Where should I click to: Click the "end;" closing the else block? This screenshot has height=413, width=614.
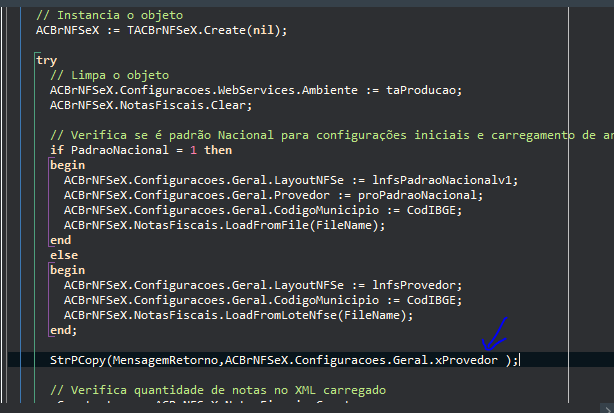point(64,330)
